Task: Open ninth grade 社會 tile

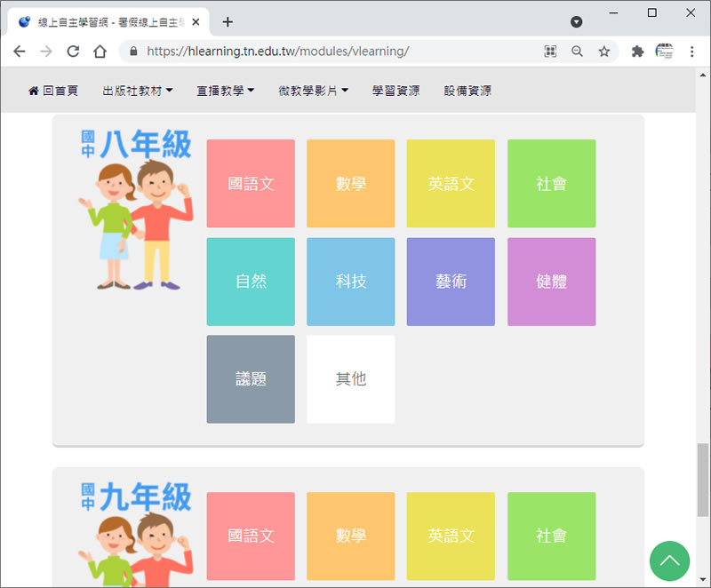Action: [551, 536]
